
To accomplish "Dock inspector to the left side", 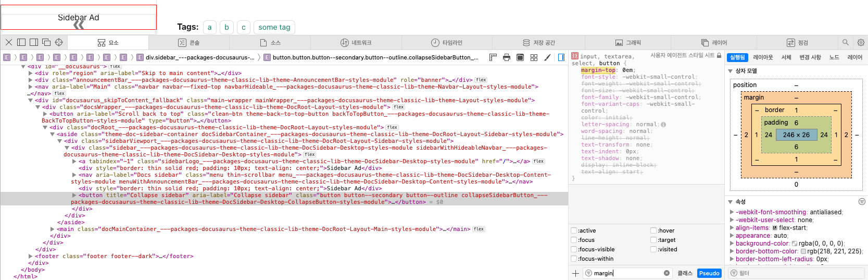I will (x=21, y=42).
